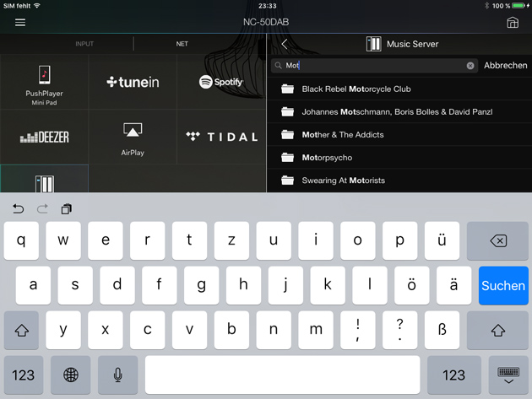Select the Deezer service
This screenshot has height=399, width=532.
pos(44,137)
